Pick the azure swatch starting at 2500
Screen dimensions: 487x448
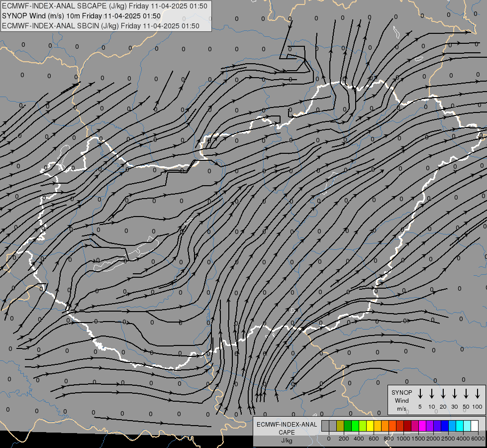coord(452,426)
